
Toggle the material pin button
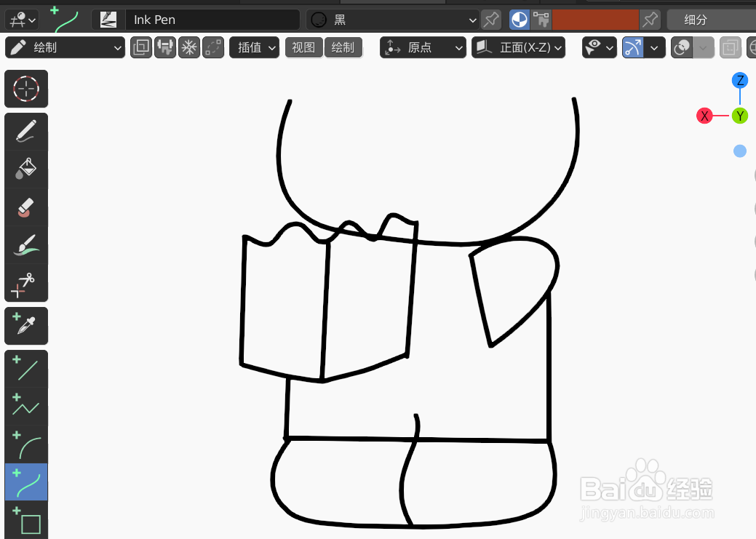point(491,20)
